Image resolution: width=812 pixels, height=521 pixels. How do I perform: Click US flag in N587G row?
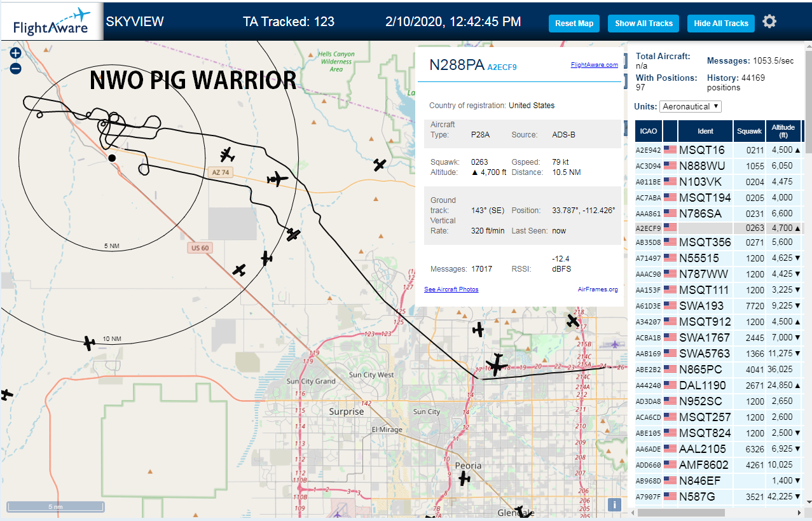670,497
